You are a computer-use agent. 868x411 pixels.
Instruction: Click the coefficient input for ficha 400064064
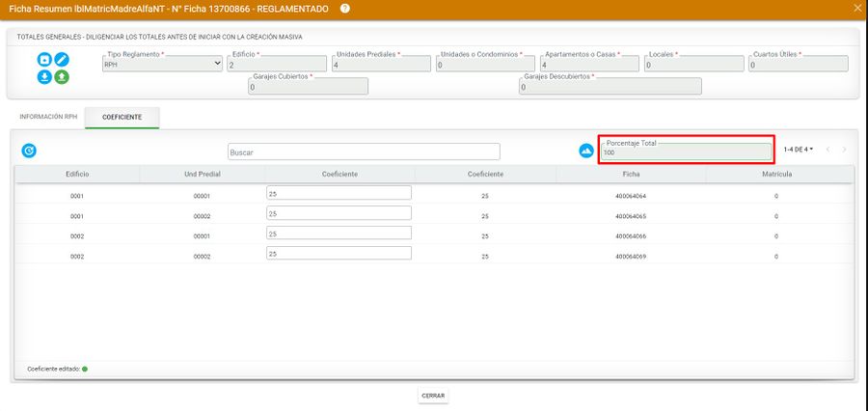pos(339,193)
